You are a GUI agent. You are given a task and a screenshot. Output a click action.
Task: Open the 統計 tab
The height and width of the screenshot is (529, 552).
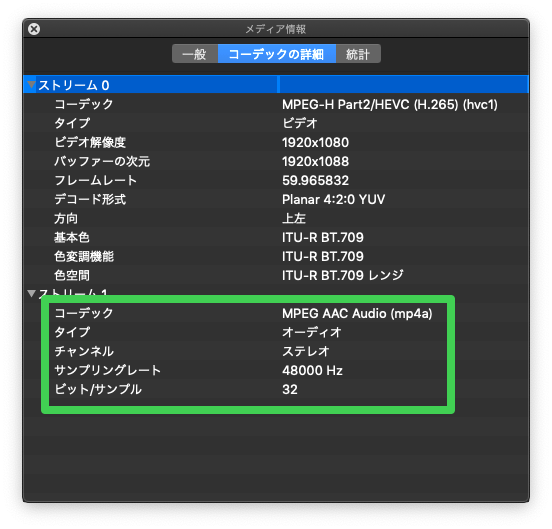[358, 54]
